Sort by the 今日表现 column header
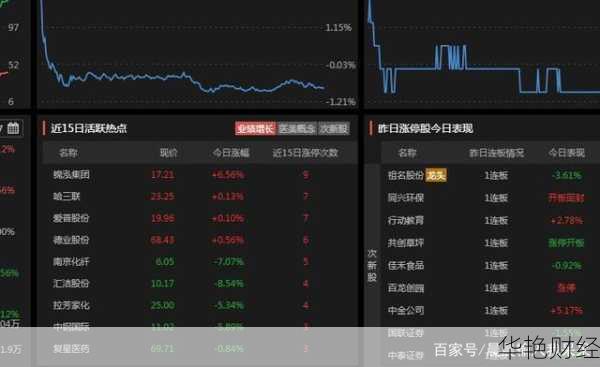The height and width of the screenshot is (367, 600). [566, 153]
